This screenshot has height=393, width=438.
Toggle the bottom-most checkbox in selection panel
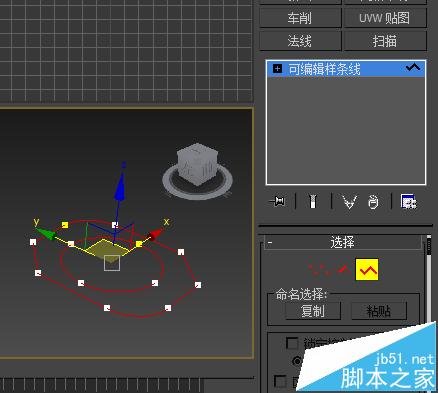point(280,381)
